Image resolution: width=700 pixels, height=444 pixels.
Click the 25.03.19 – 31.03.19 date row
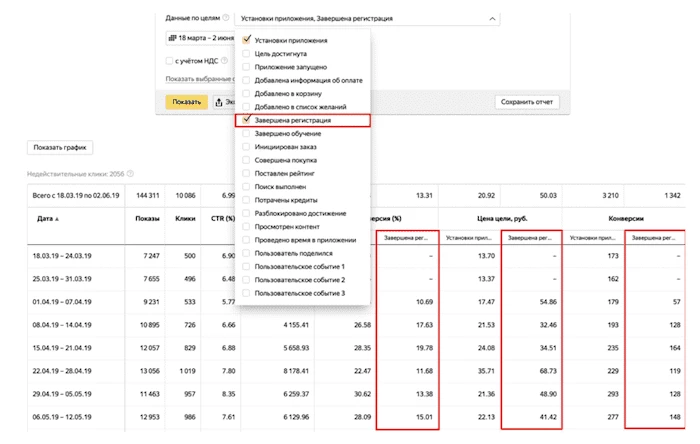pyautogui.click(x=62, y=279)
